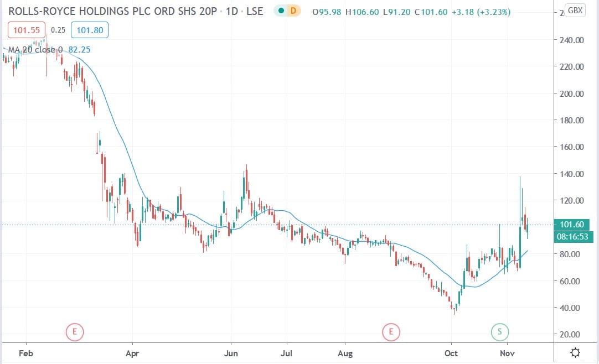Click the 160.00 price axis label
Viewport: 599px width, 364px height.
(x=571, y=147)
